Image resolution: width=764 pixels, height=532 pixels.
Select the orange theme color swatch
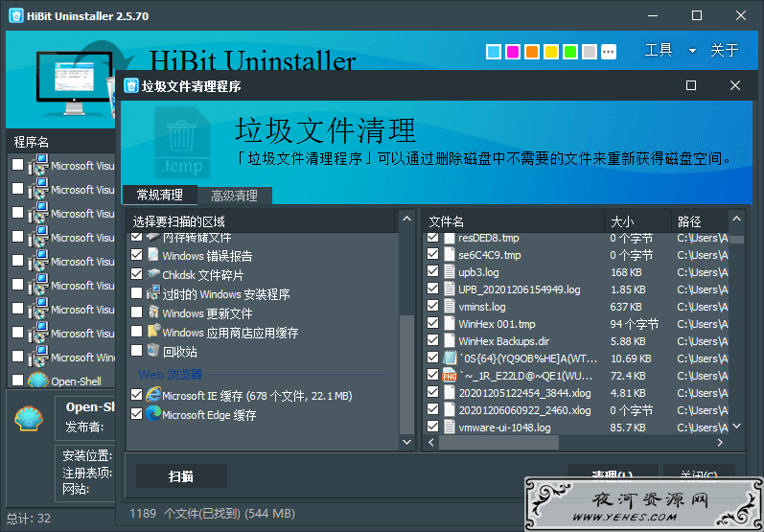[x=532, y=51]
